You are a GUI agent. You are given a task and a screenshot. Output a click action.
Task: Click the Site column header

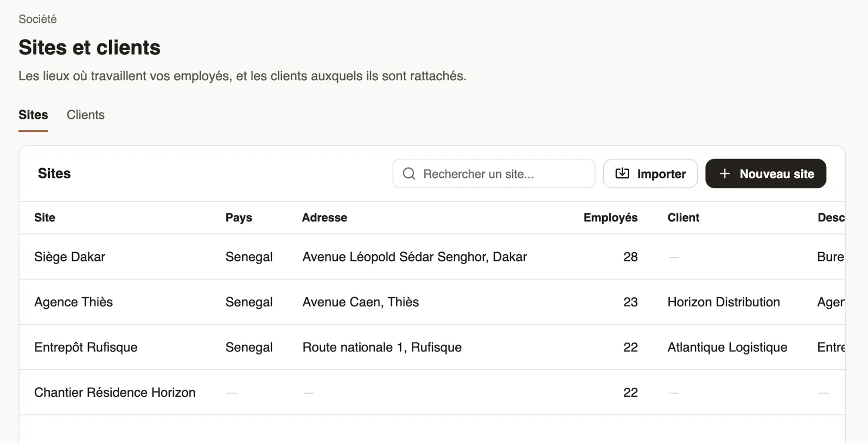pyautogui.click(x=44, y=217)
